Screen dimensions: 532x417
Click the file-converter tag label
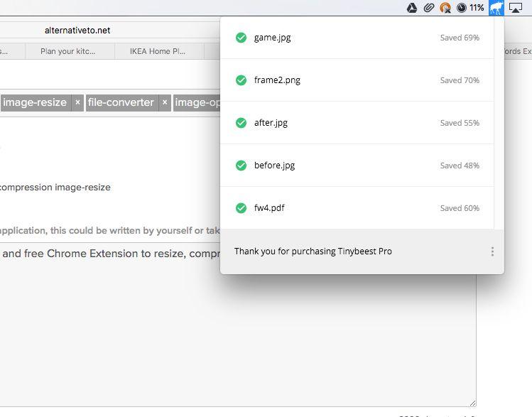121,102
